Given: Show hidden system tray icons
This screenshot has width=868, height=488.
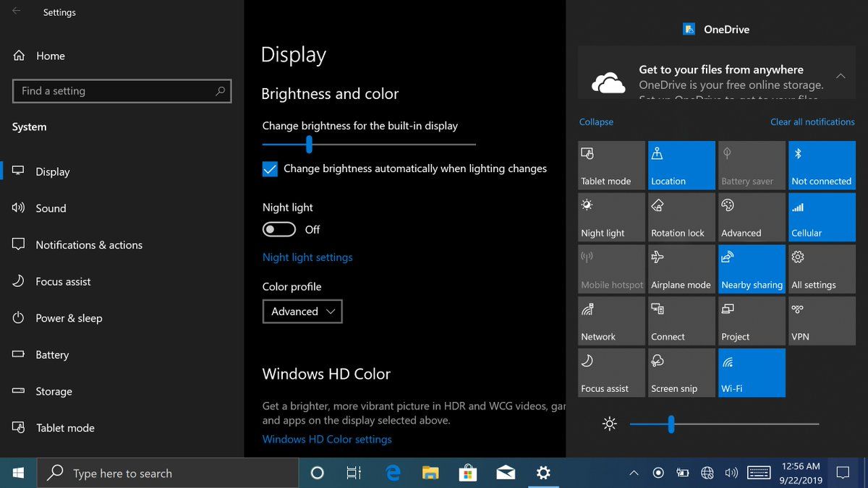Looking at the screenshot, I should click(634, 473).
